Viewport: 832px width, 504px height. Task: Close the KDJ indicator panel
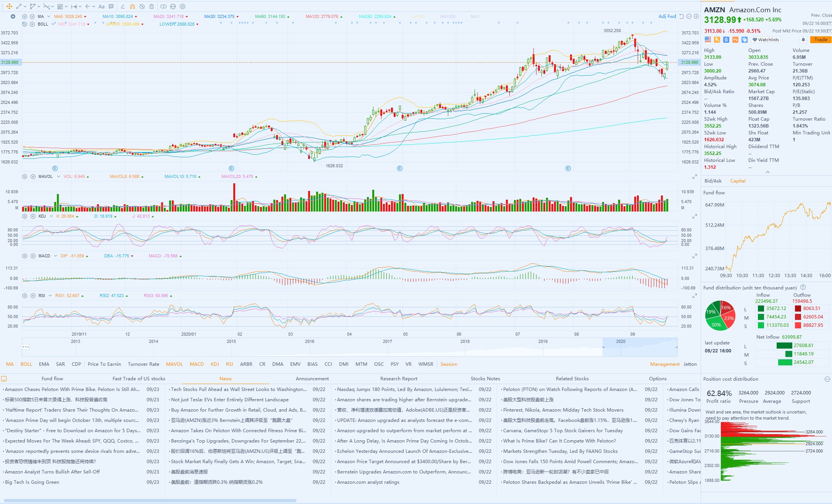33,216
